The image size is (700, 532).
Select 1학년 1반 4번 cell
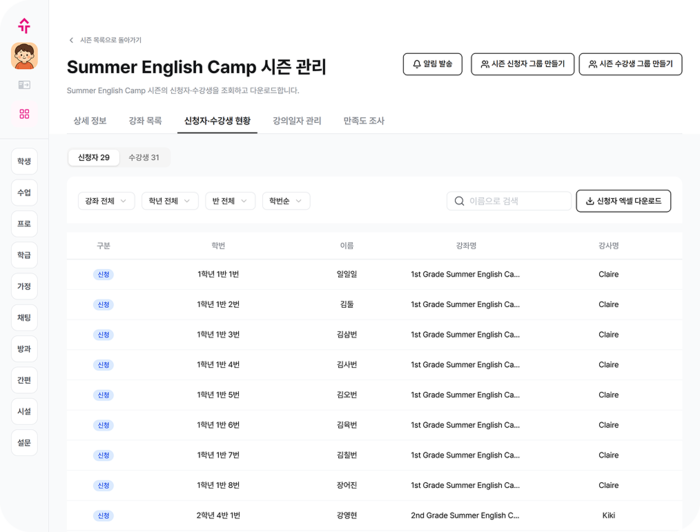[x=218, y=365]
